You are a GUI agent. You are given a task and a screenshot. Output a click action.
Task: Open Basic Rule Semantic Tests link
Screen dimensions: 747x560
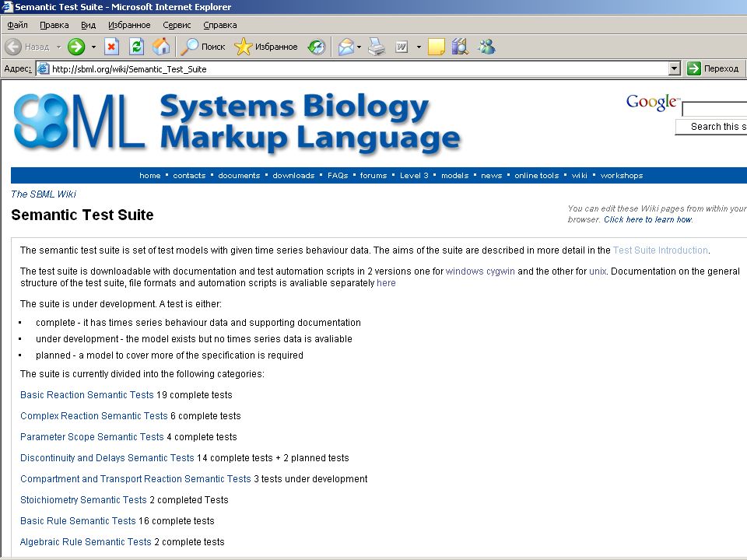point(78,521)
